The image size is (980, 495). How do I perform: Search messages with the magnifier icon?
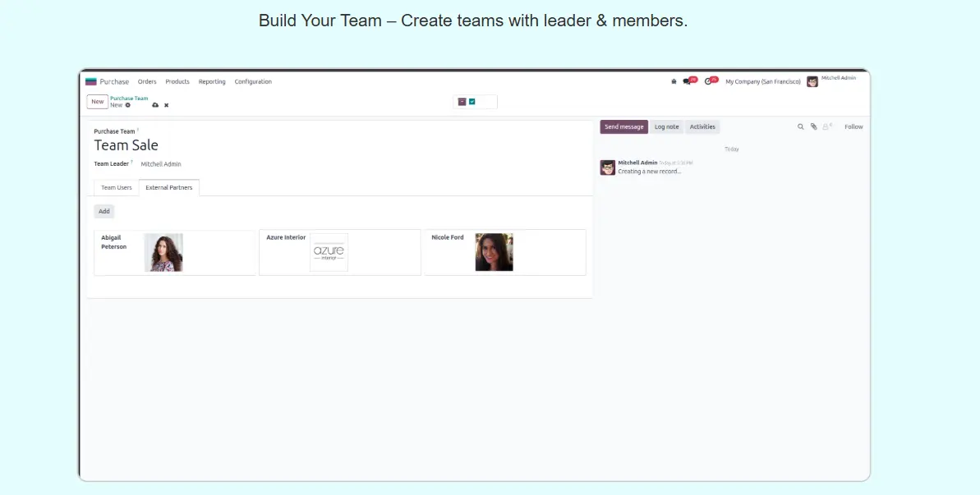(801, 126)
